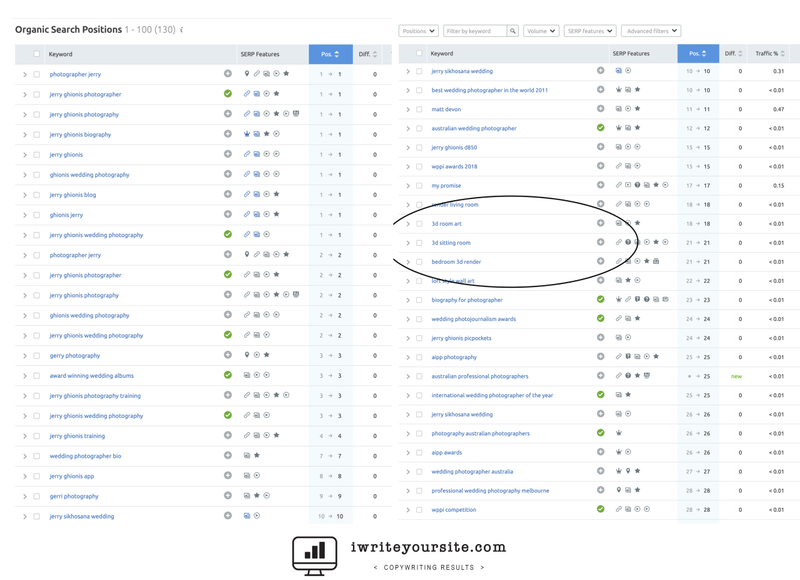Check the box for aipp photography row
Screen dimensions: 800x580
pyautogui.click(x=419, y=357)
